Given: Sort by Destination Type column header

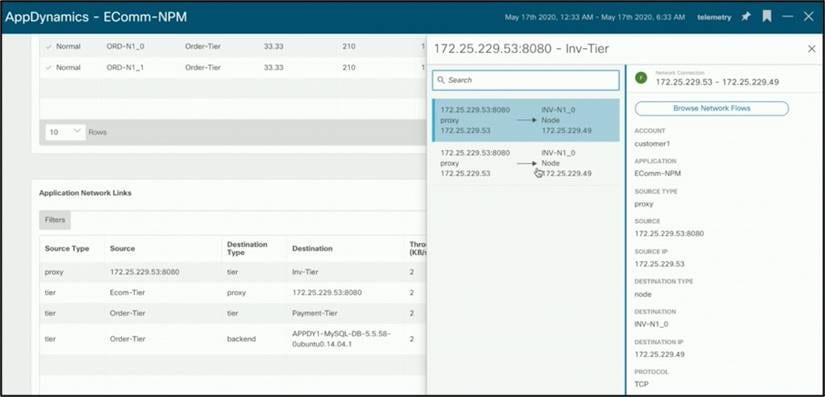Looking at the screenshot, I should [x=247, y=248].
